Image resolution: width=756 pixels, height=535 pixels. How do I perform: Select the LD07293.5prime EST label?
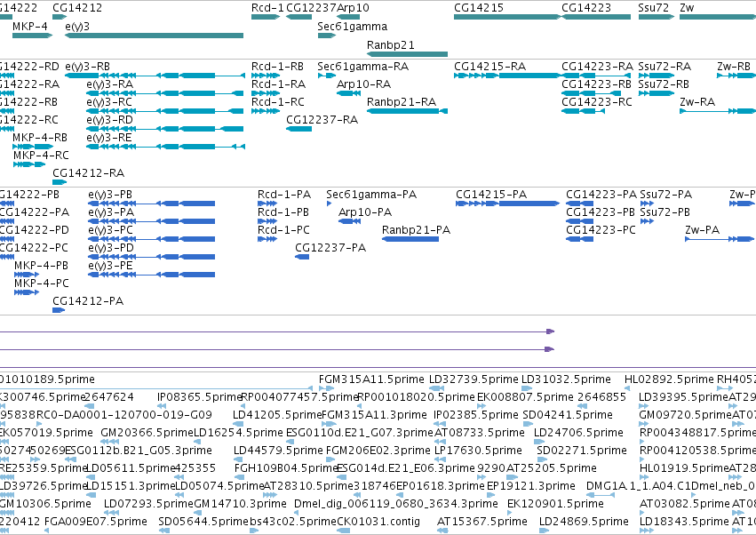point(148,504)
